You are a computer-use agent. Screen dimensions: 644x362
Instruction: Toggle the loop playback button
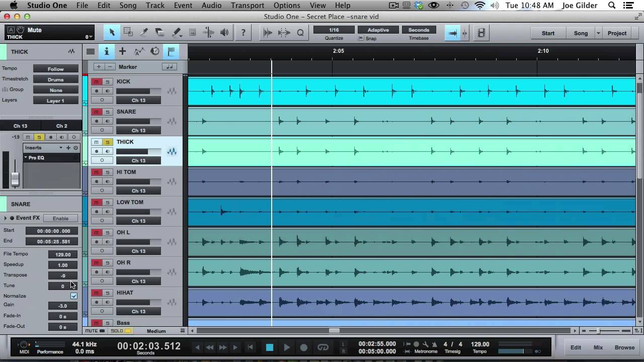323,347
